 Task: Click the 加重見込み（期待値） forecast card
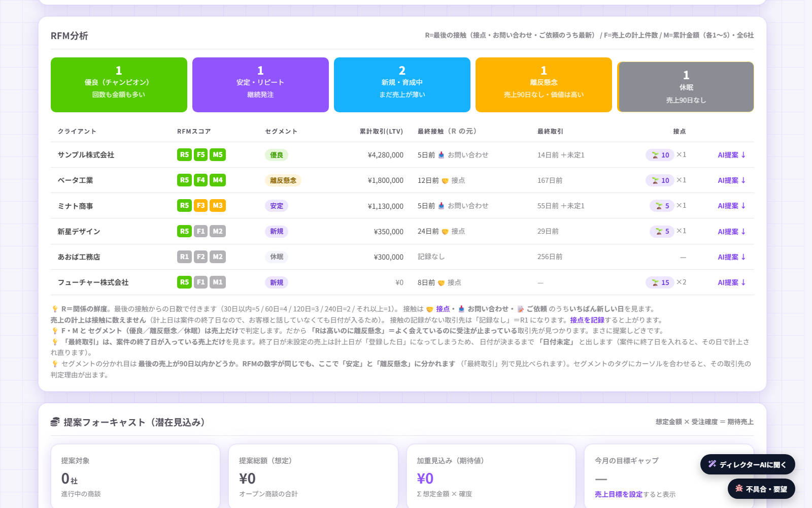pyautogui.click(x=491, y=477)
